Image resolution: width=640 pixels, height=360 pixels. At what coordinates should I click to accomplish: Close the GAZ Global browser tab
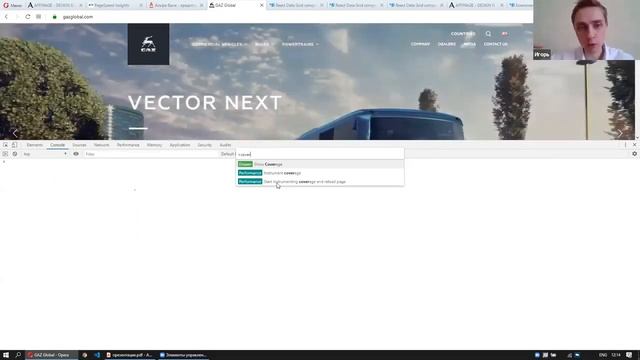pos(262,5)
